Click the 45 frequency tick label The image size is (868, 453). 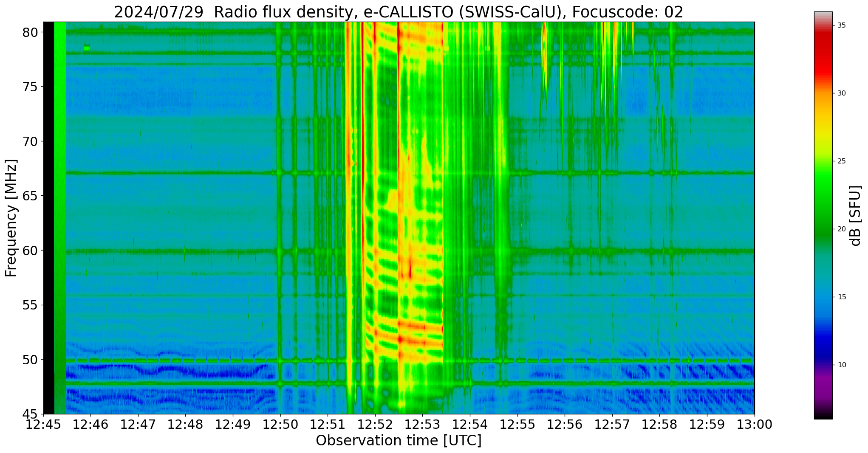coord(30,414)
